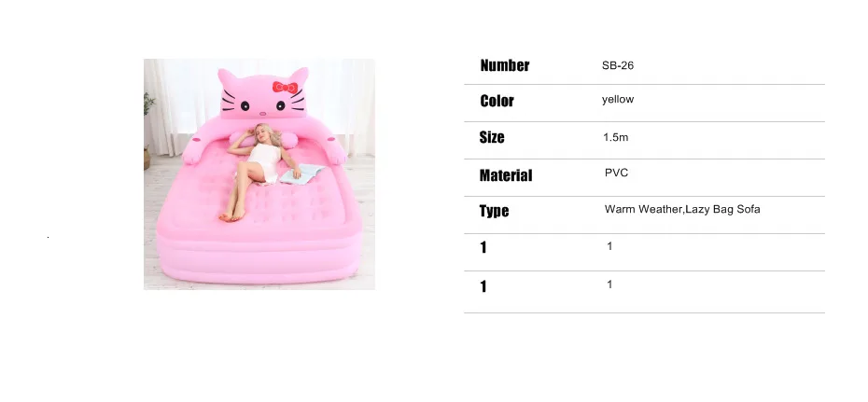868x402 pixels.
Task: Click the 1.5m size value
Action: tap(616, 137)
